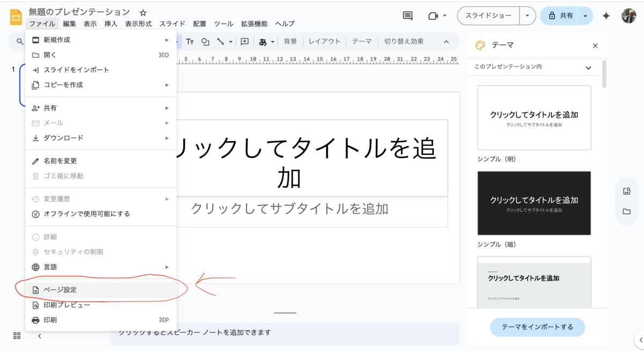
Task: Click the 切り替え効果 toolbar button
Action: pos(404,41)
